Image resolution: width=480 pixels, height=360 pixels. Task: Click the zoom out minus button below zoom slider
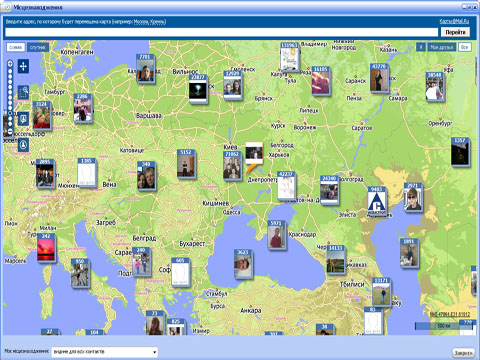(10, 132)
